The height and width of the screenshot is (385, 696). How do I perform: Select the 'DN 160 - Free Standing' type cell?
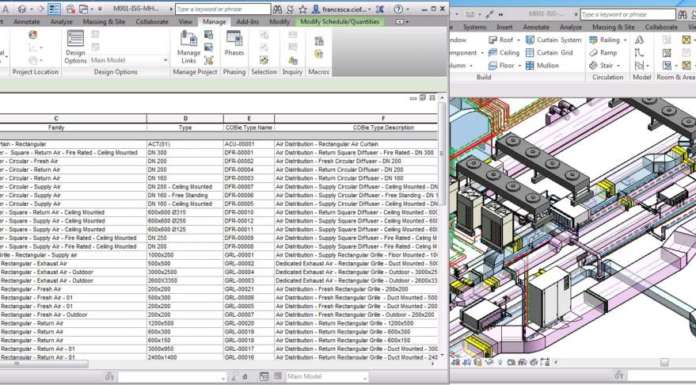tap(185, 195)
